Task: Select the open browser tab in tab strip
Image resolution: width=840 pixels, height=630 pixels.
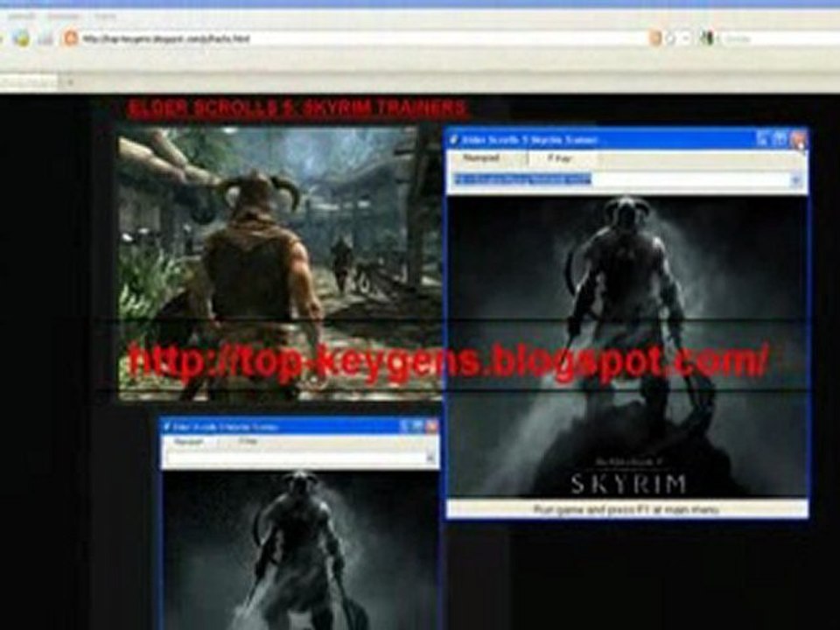Action: (x=28, y=82)
